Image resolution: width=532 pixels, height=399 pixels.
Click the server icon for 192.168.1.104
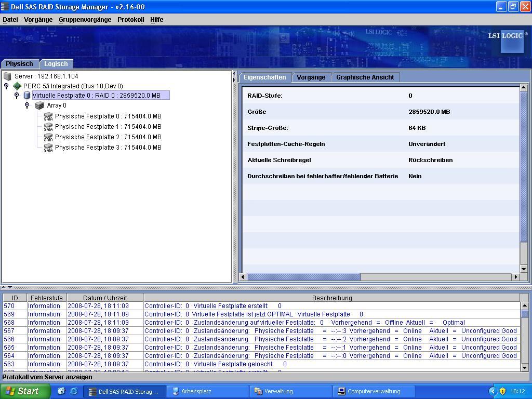[7, 76]
